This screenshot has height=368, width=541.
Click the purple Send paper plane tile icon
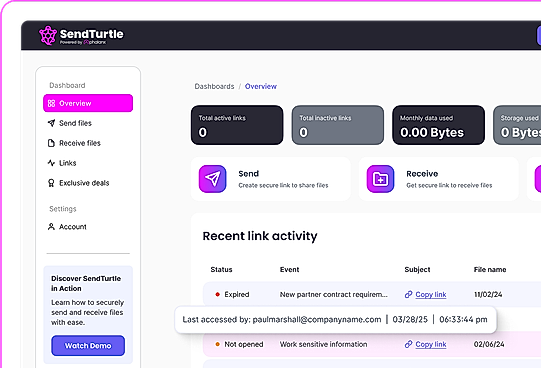[x=213, y=179]
